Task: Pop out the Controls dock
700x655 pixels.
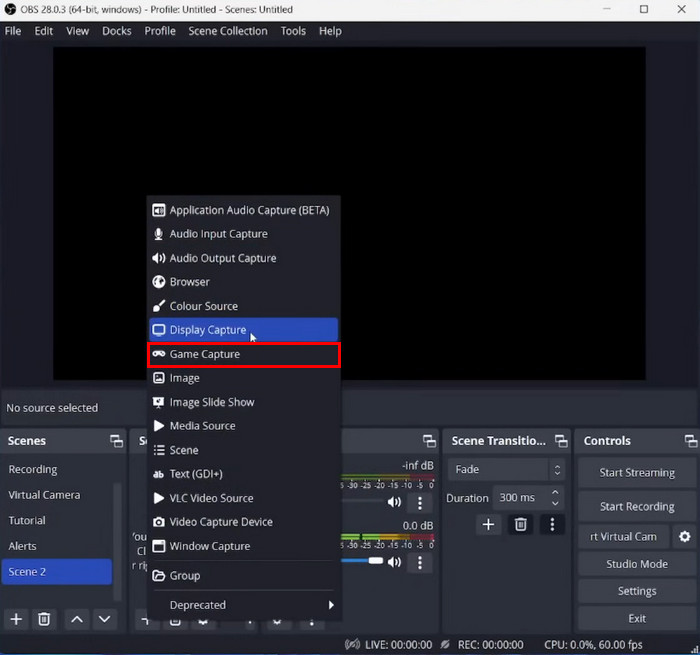Action: click(691, 441)
